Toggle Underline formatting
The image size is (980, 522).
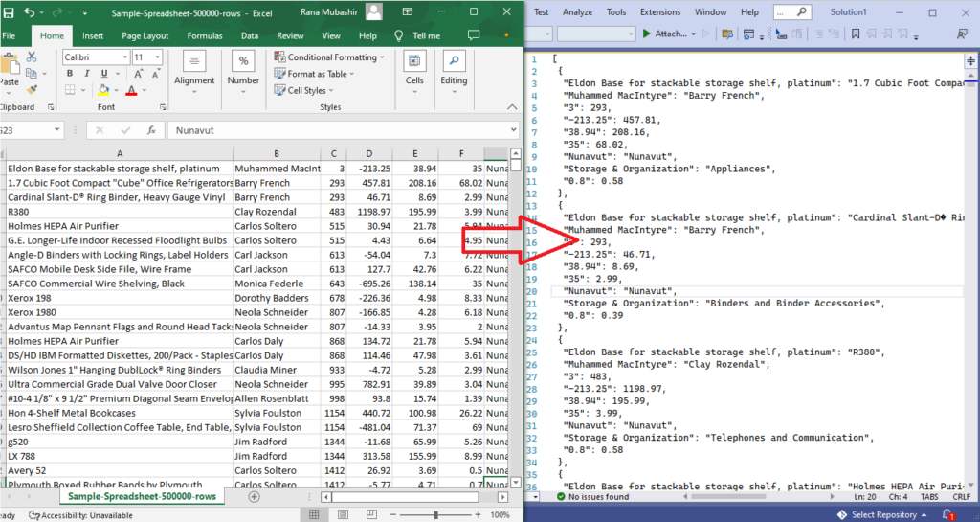pyautogui.click(x=102, y=74)
